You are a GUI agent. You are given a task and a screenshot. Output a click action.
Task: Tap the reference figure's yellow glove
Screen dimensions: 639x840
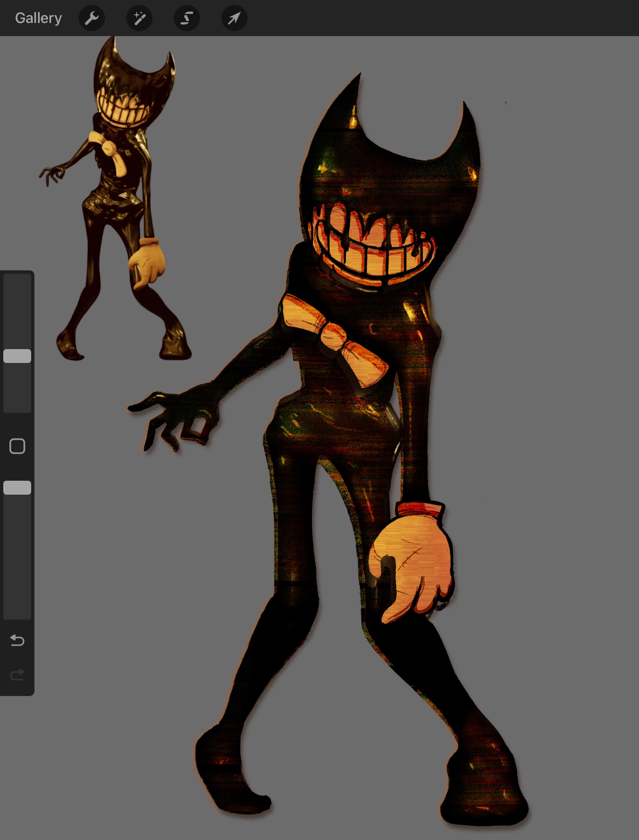147,262
